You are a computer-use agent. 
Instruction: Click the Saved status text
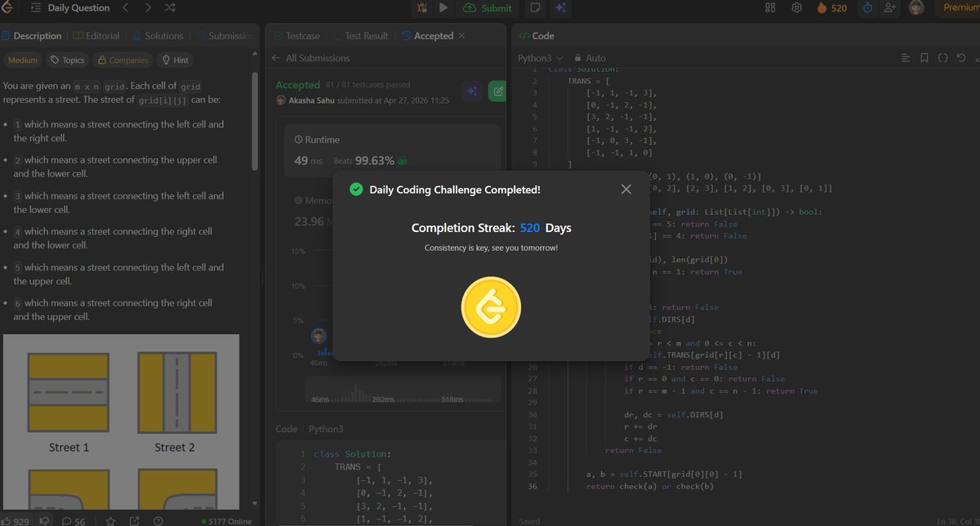tap(529, 521)
